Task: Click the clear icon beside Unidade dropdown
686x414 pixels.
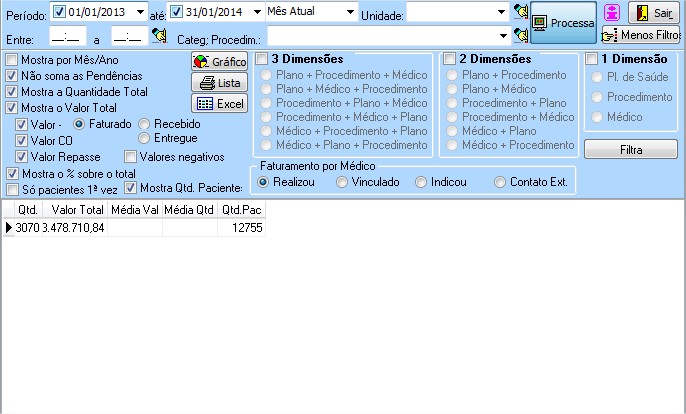Action: (520, 12)
